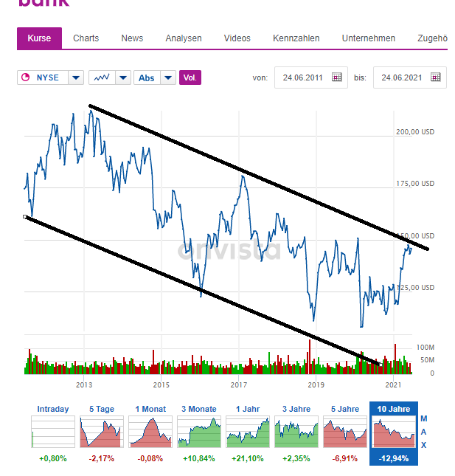
Task: Select the 5 Tage period thumbnail
Action: [x=101, y=431]
